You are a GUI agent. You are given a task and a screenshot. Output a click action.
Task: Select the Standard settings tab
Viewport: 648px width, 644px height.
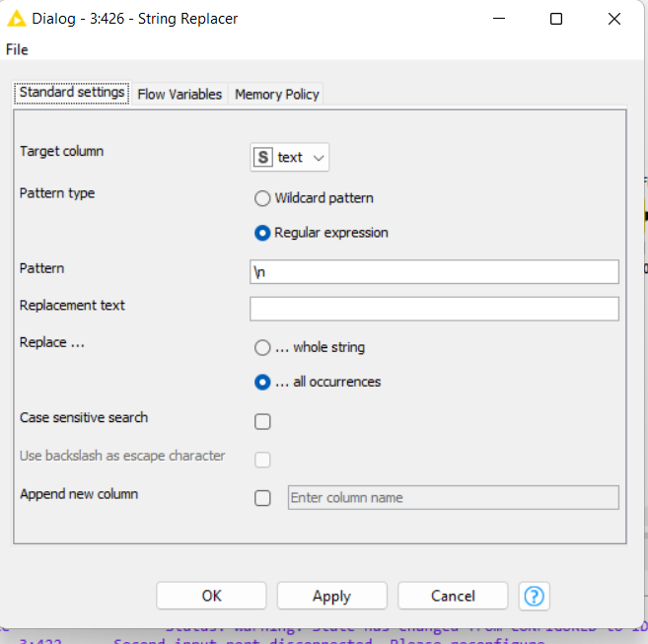pyautogui.click(x=72, y=93)
